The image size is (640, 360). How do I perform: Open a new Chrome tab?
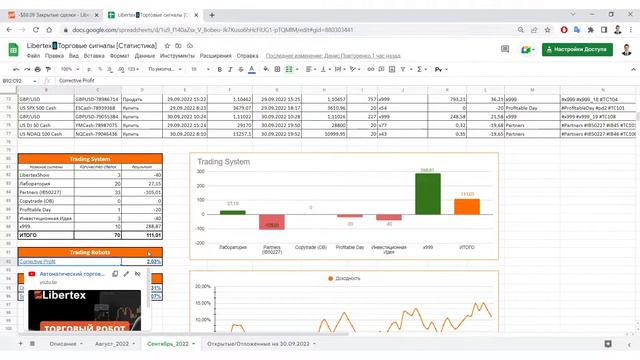212,15
